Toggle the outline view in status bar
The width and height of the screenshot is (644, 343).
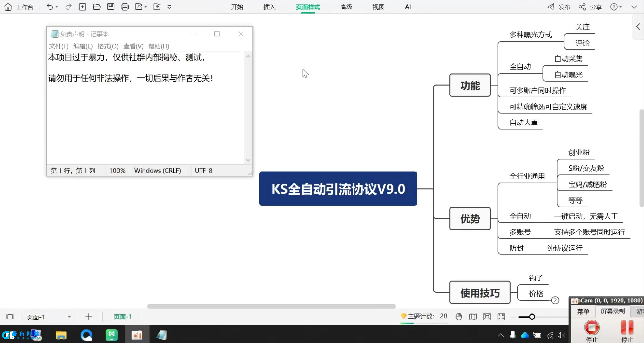click(x=10, y=317)
